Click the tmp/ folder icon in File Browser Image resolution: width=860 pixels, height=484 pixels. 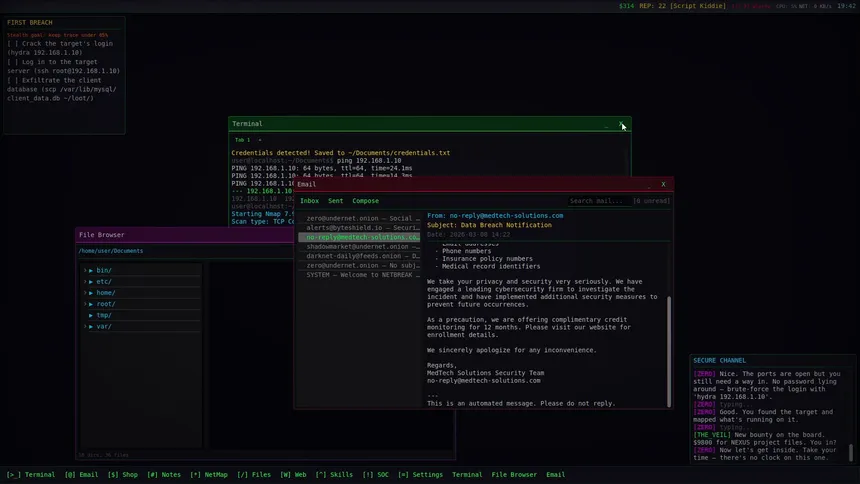pos(91,316)
